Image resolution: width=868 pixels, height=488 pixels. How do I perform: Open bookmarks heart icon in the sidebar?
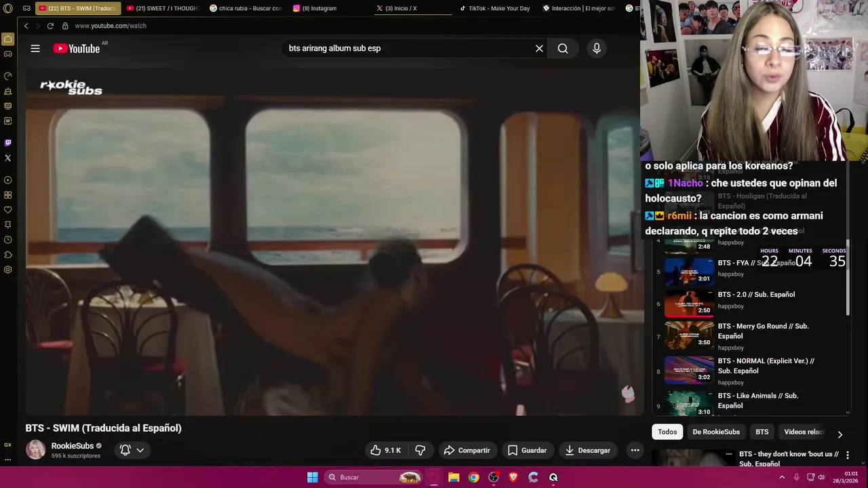pos(8,210)
